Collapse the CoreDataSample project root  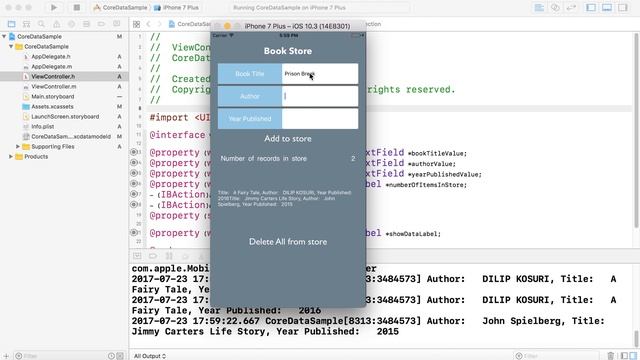(x=4, y=36)
